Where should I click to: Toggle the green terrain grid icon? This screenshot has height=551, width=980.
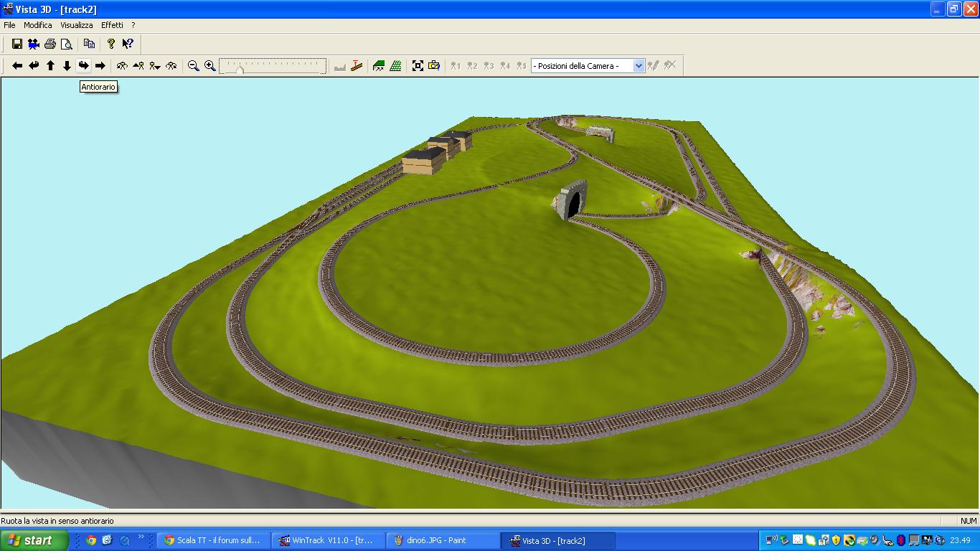[395, 66]
